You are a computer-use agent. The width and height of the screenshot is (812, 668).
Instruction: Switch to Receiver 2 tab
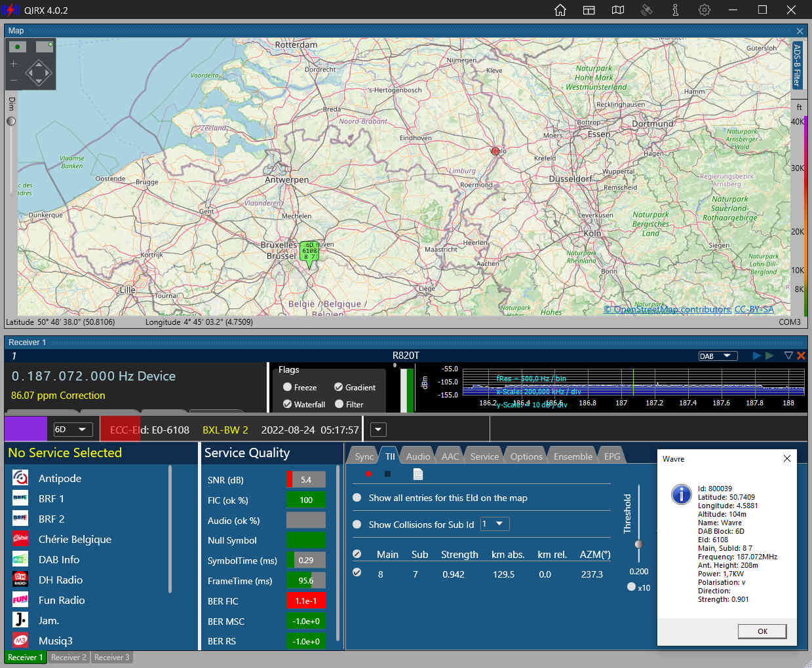(69, 657)
